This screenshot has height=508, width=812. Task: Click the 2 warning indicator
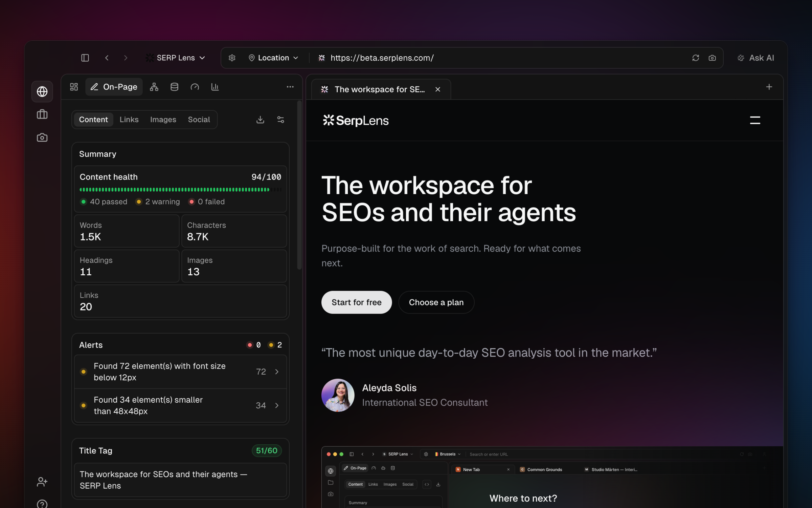(x=158, y=202)
